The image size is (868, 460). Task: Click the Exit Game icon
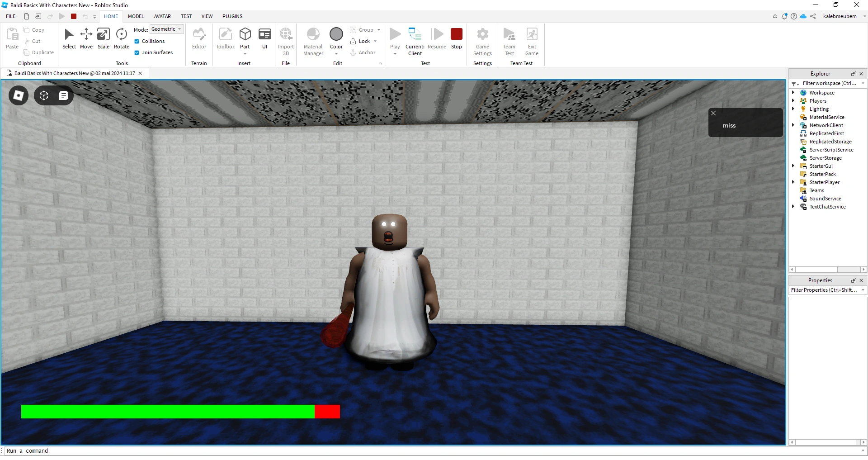click(x=532, y=34)
